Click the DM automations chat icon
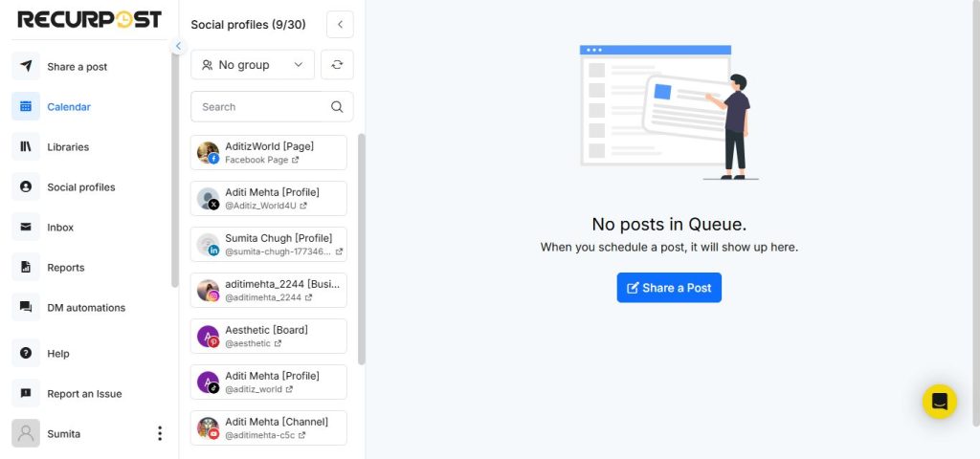This screenshot has width=980, height=459. (x=26, y=307)
